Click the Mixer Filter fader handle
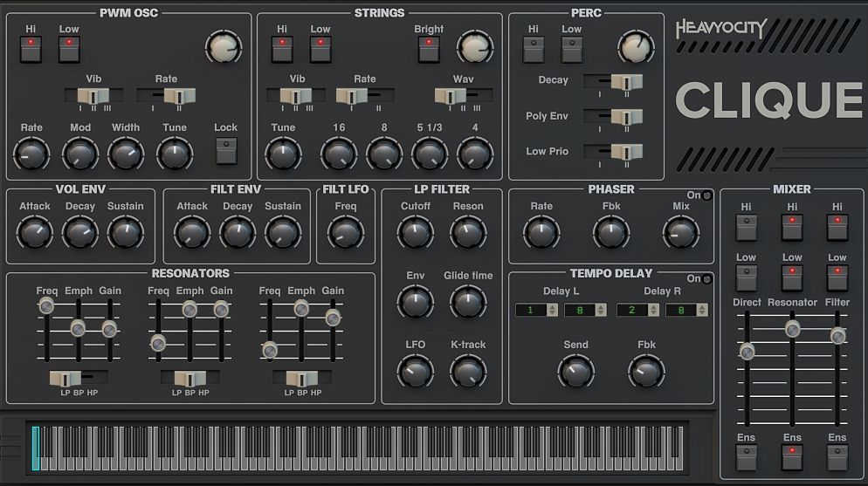 click(x=837, y=336)
